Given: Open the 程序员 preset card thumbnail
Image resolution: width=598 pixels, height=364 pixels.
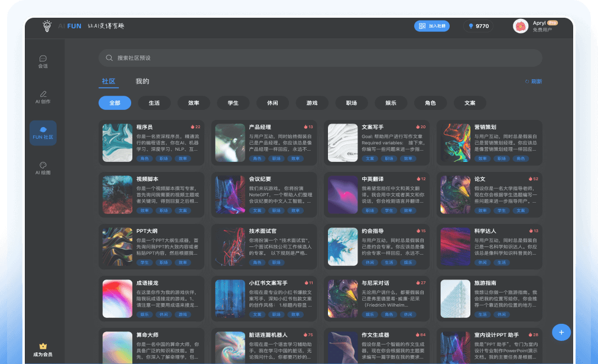Looking at the screenshot, I should [x=118, y=142].
